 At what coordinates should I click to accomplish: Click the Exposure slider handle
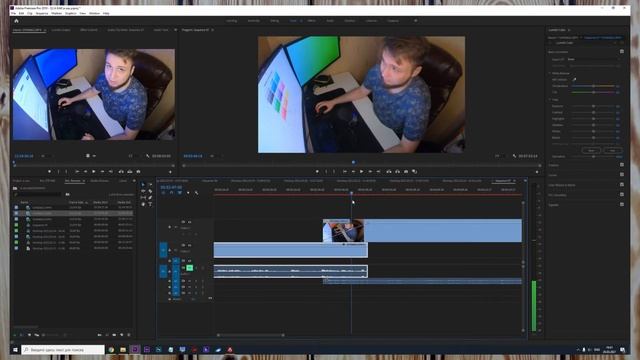click(593, 106)
